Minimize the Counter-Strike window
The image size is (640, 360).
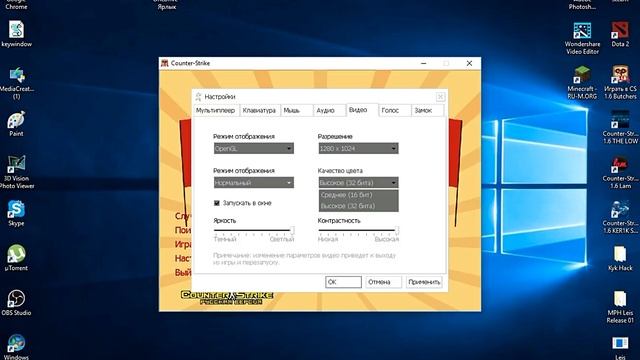(x=424, y=63)
